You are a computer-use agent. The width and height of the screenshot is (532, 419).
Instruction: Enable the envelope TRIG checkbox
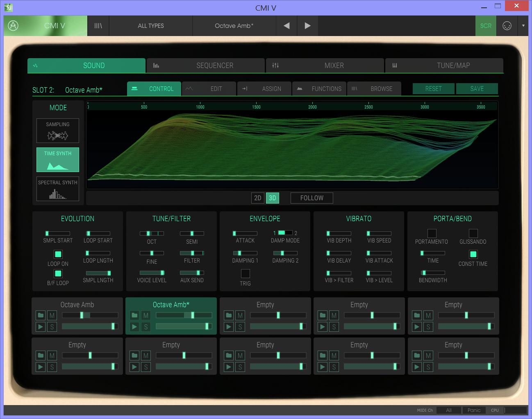[x=245, y=274]
